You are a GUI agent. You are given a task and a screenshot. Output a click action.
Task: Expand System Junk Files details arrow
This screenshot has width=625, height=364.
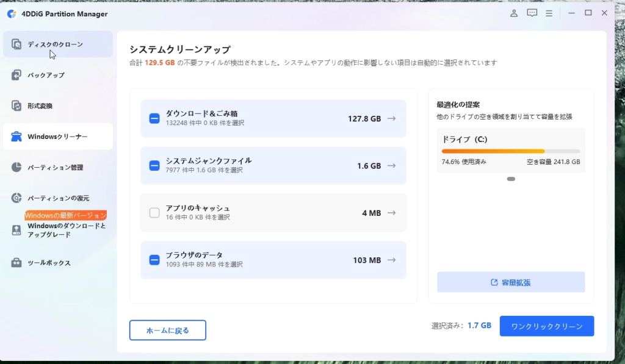tap(391, 166)
